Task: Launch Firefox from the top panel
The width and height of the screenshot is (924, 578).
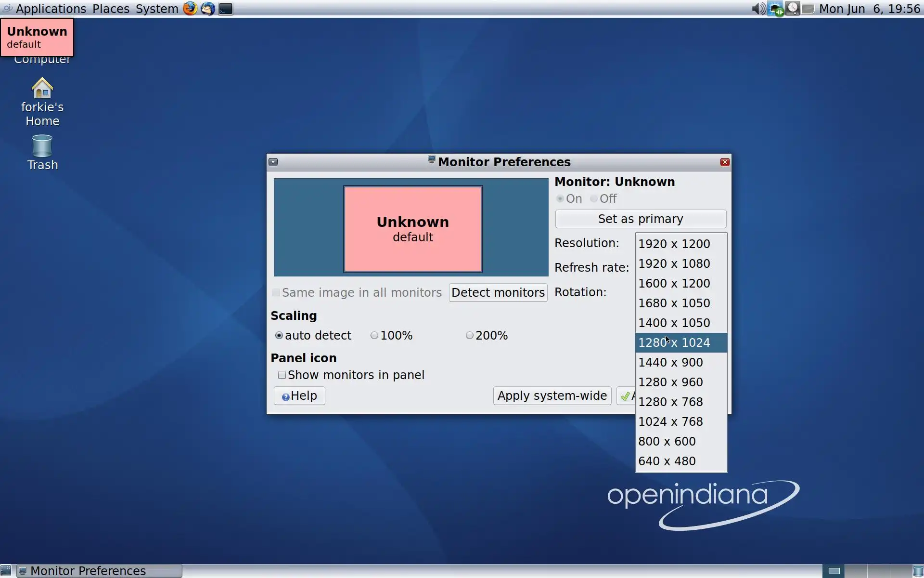Action: click(x=190, y=9)
